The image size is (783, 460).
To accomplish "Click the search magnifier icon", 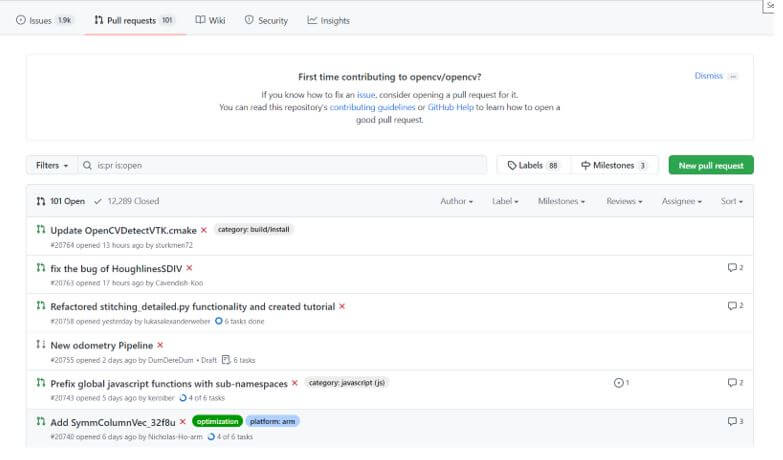I will 87,165.
